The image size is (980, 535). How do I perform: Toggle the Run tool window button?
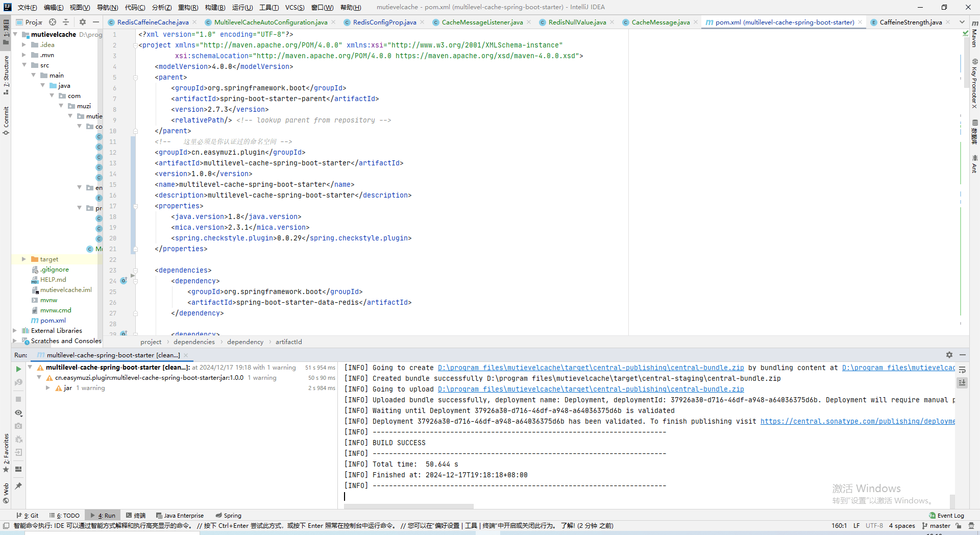tap(103, 516)
